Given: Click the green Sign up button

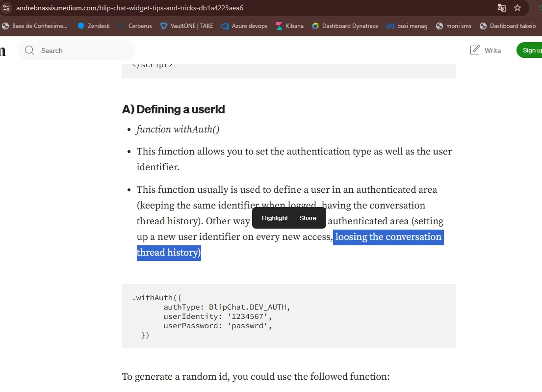Looking at the screenshot, I should 530,50.
